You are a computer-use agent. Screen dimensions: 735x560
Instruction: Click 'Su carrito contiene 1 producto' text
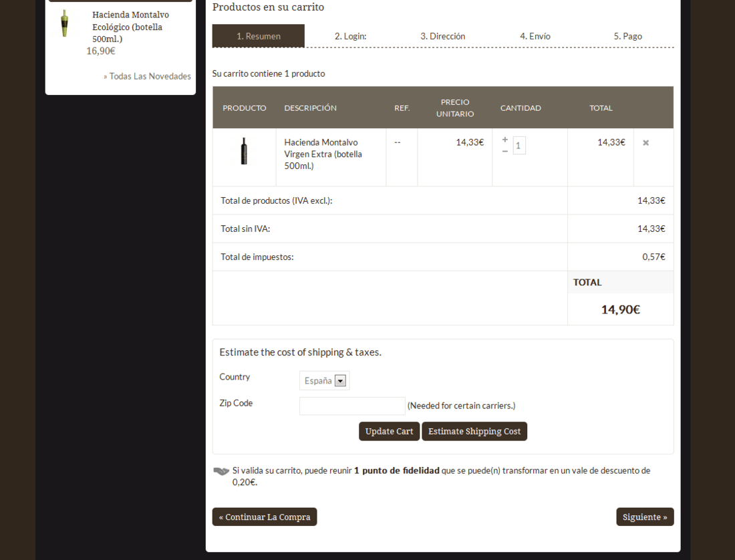pos(269,74)
